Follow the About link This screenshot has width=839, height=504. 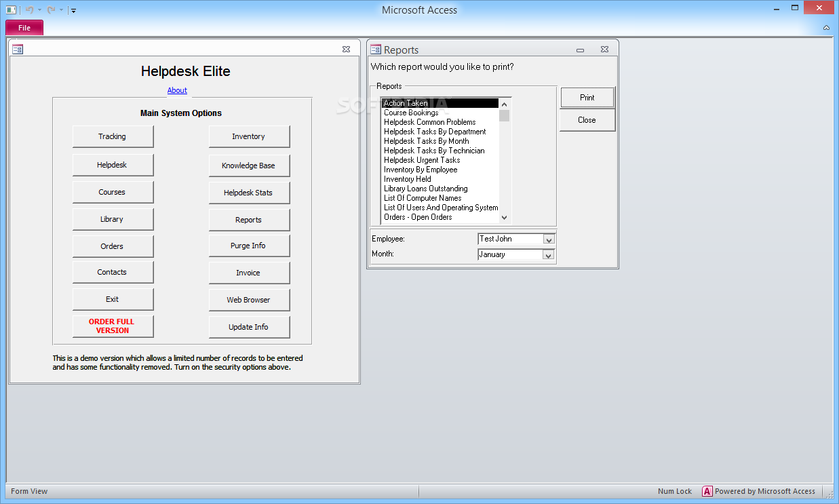[x=177, y=90]
